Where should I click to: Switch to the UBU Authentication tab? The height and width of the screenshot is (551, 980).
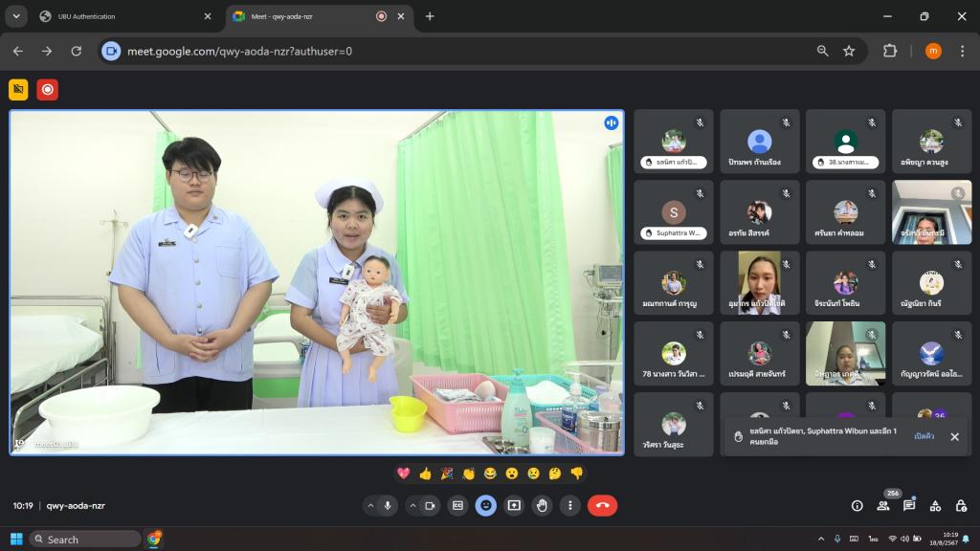click(x=124, y=16)
